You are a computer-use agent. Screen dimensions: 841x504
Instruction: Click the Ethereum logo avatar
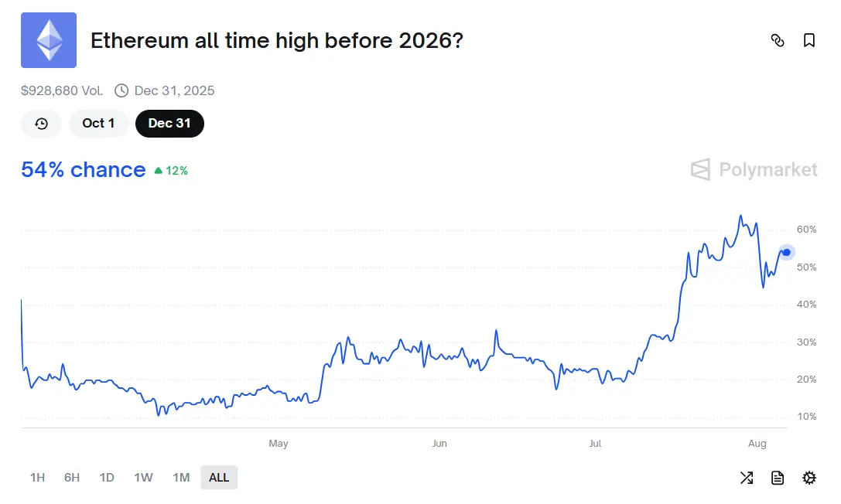[48, 40]
